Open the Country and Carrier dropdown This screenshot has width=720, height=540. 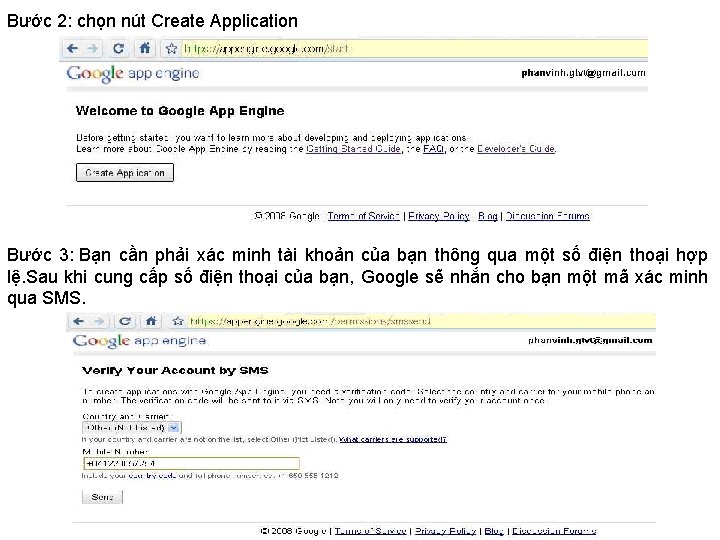tap(132, 428)
